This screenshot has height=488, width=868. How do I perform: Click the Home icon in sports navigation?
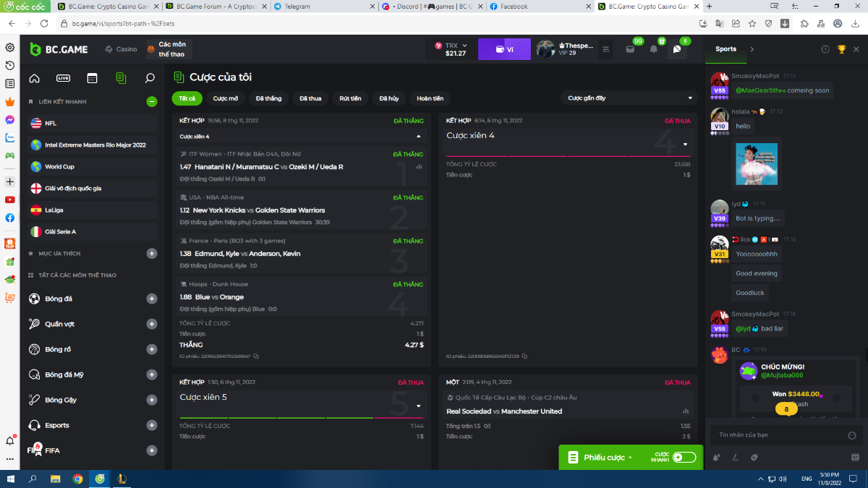pyautogui.click(x=34, y=78)
